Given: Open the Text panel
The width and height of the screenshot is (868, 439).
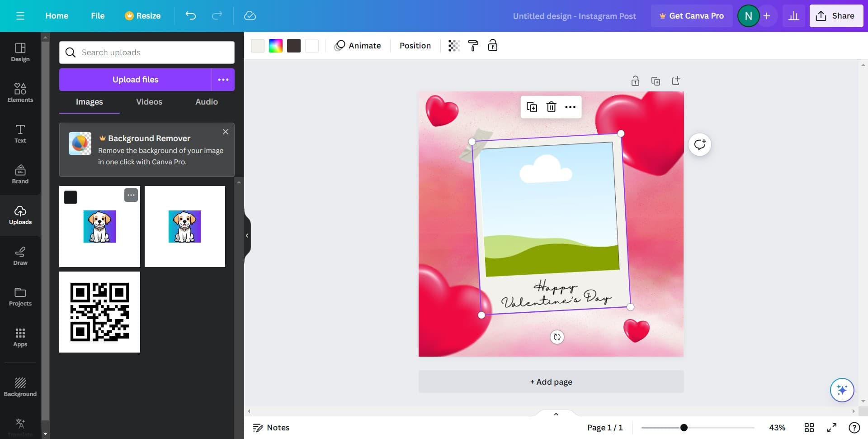Looking at the screenshot, I should 20,134.
